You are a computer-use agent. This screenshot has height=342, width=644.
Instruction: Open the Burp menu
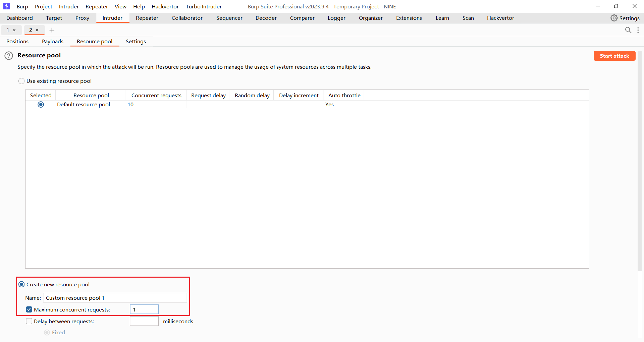tap(22, 6)
